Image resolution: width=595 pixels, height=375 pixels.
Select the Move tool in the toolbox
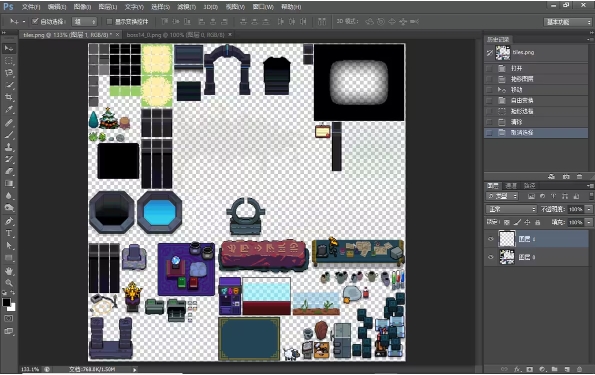(9, 48)
